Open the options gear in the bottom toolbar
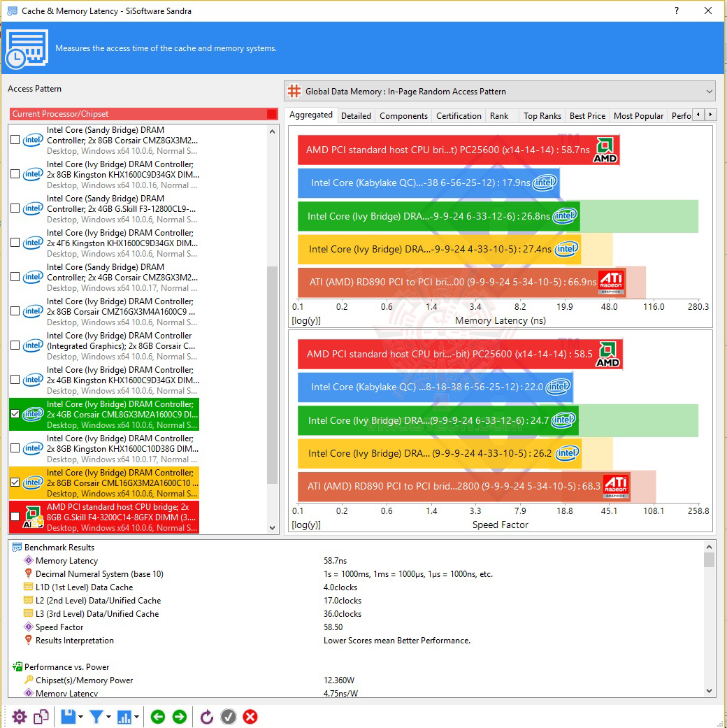This screenshot has width=727, height=728. 19,717
